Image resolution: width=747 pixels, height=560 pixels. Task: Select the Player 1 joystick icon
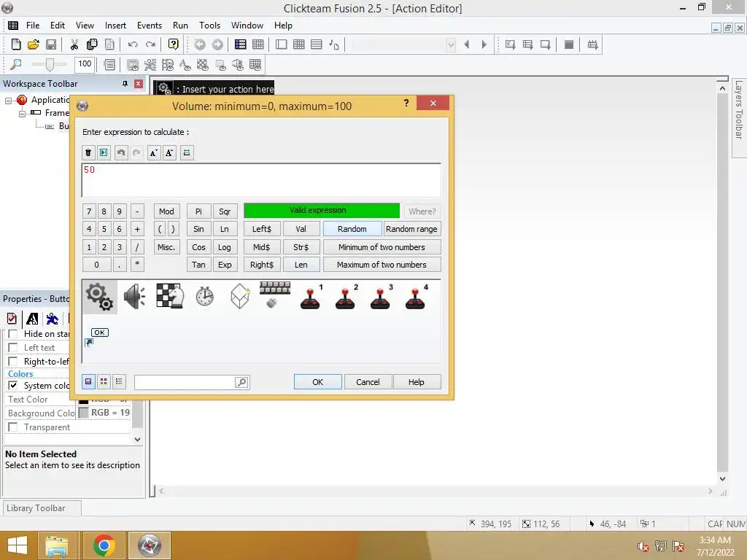click(311, 298)
